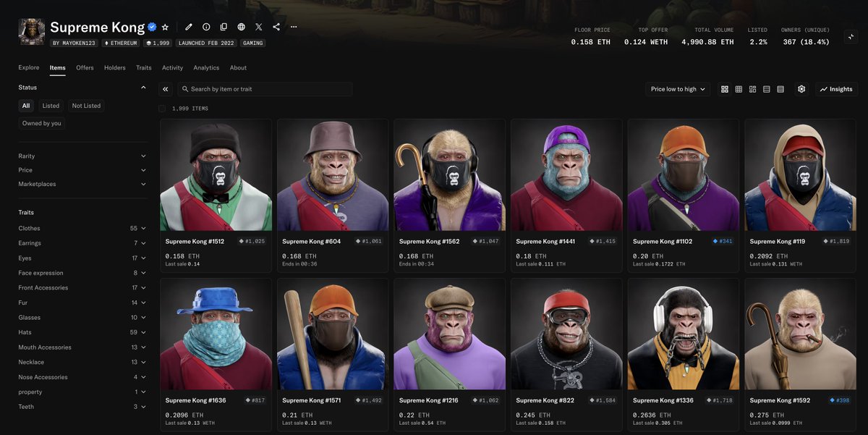Collapse the filter sidebar with double-chevron button
Image resolution: width=868 pixels, height=435 pixels.
click(166, 89)
